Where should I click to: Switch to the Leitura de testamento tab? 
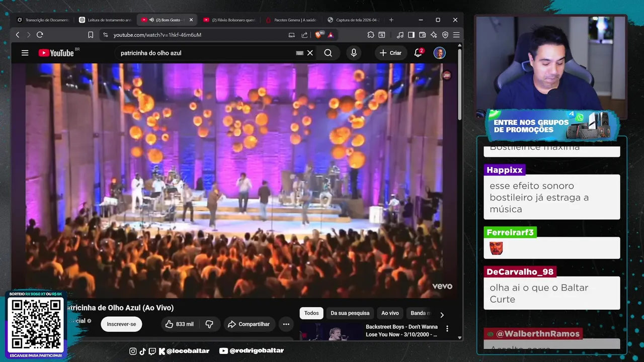pos(105,20)
